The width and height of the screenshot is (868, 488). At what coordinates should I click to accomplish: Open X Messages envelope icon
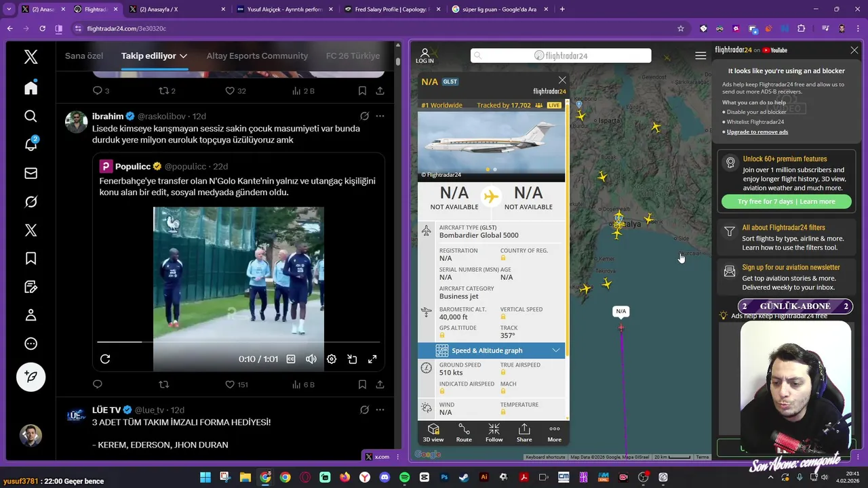click(x=31, y=174)
